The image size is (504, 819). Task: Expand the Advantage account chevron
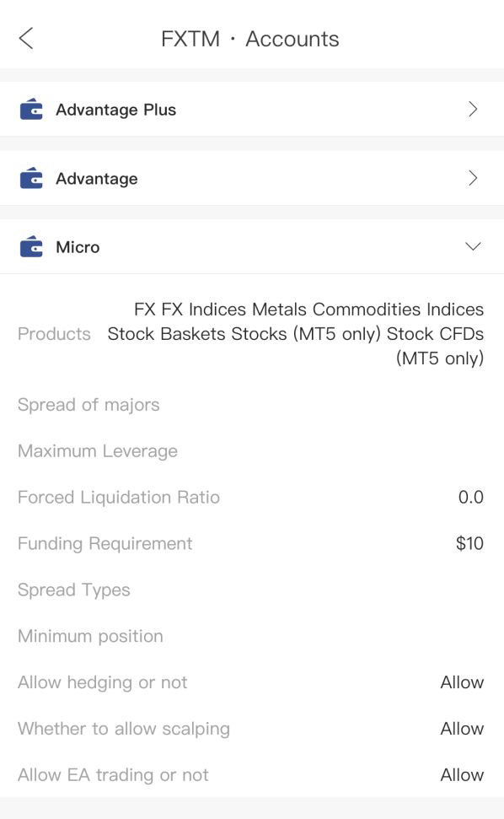point(473,178)
